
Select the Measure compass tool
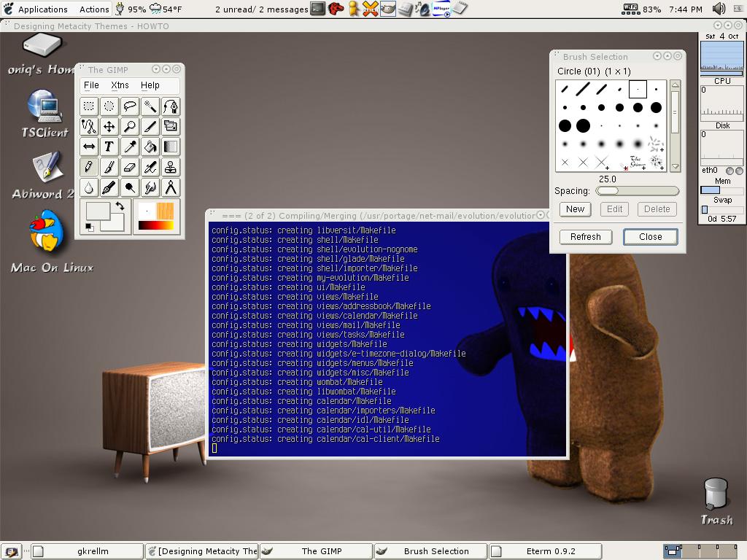pos(171,187)
